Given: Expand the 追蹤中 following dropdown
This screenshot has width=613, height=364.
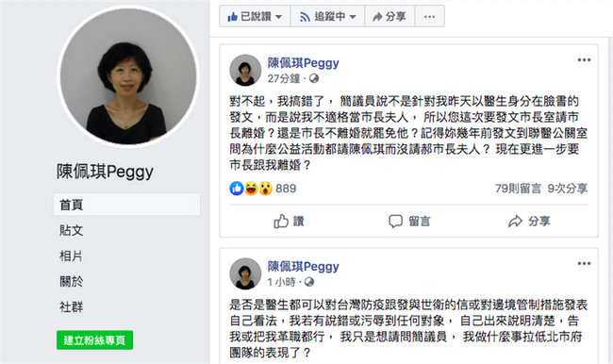Looking at the screenshot, I should tap(327, 16).
